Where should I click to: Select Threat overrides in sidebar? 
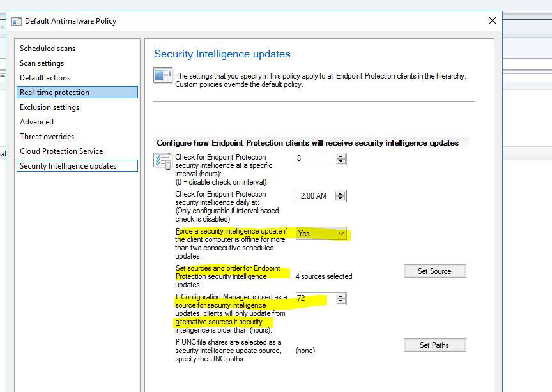[47, 137]
